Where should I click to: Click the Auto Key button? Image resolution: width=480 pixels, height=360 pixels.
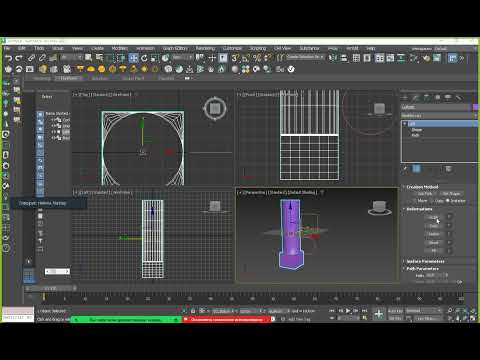(396, 311)
